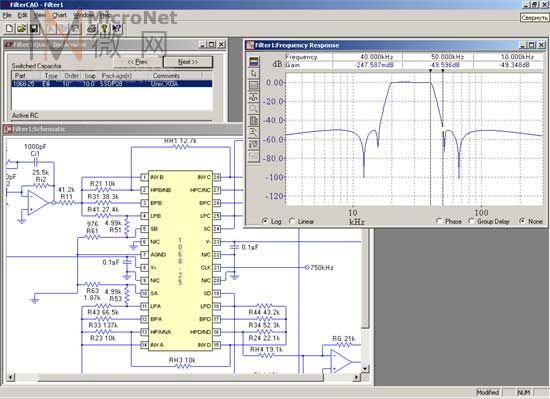This screenshot has width=550, height=399.
Task: Click the 750kHz clock label in schematic
Action: coord(322,268)
